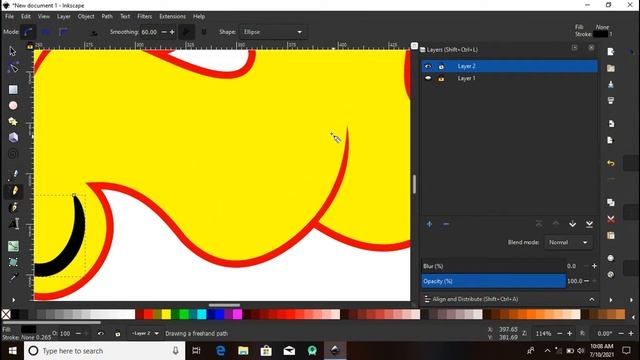
Task: Click the Print icon in command bar
Action: [x=611, y=100]
